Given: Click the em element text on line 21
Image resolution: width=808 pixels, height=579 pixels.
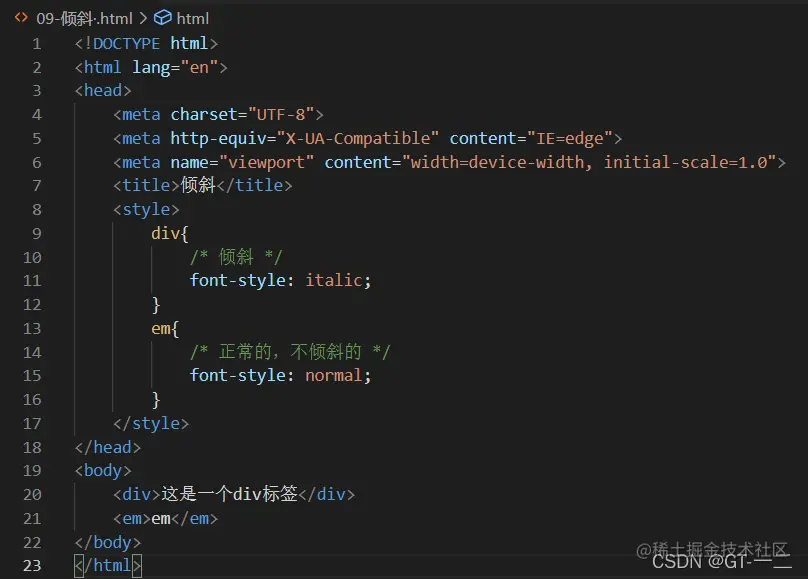Looking at the screenshot, I should [161, 519].
